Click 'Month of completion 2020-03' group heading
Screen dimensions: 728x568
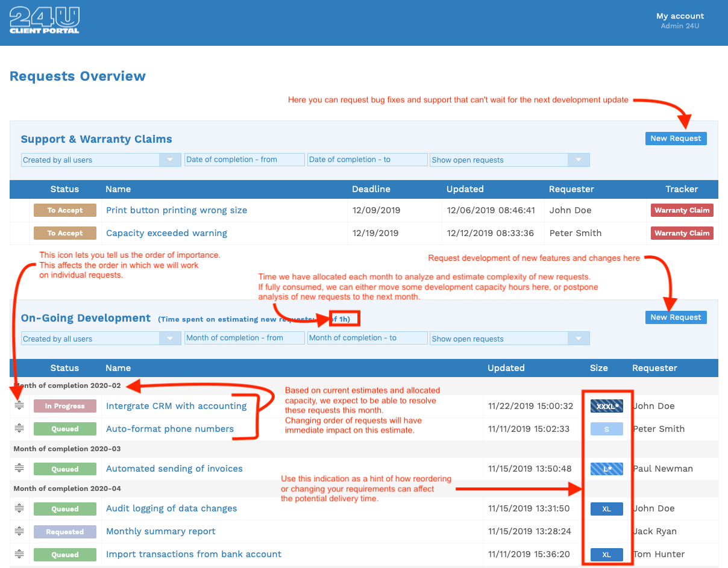pos(67,449)
